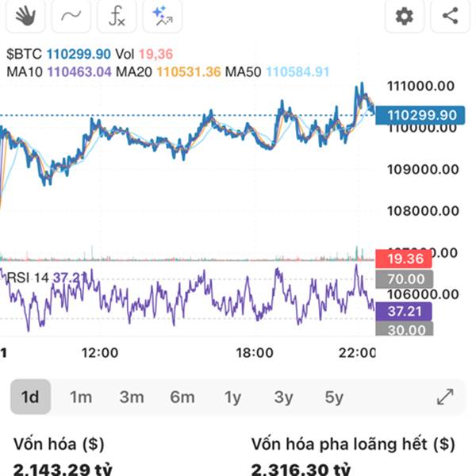
Task: Show the 5y time range
Action: click(x=334, y=397)
